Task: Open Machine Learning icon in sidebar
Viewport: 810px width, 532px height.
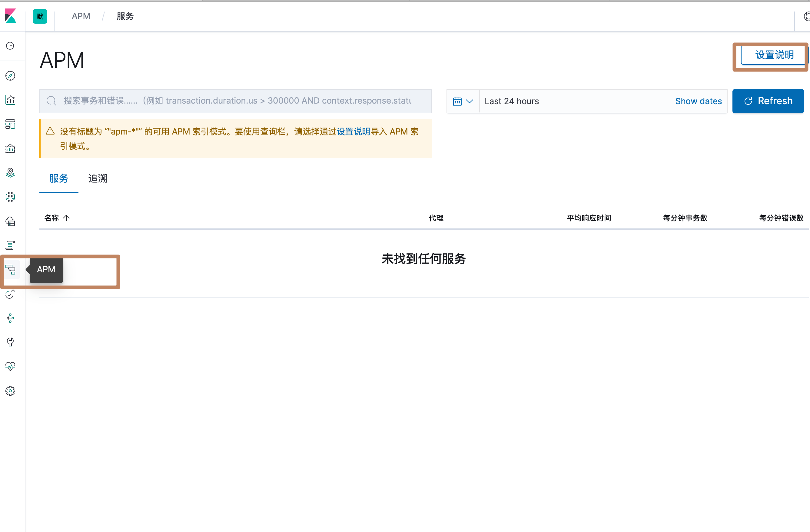Action: coord(10,197)
